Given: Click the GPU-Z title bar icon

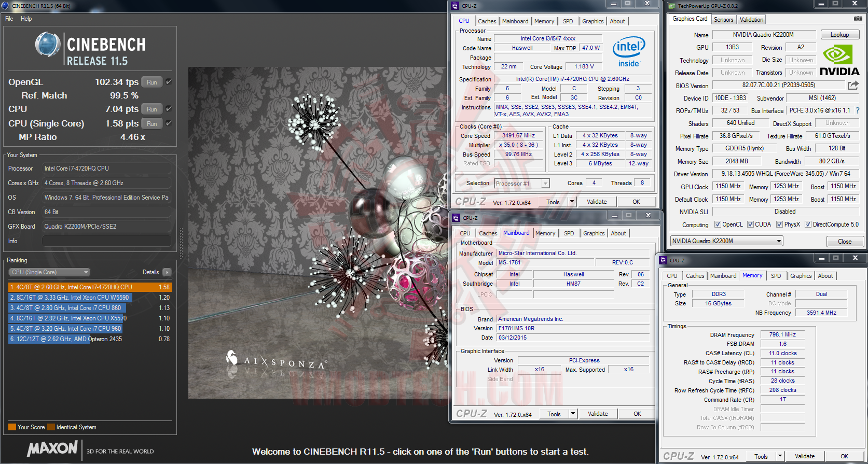Looking at the screenshot, I should tap(672, 6).
